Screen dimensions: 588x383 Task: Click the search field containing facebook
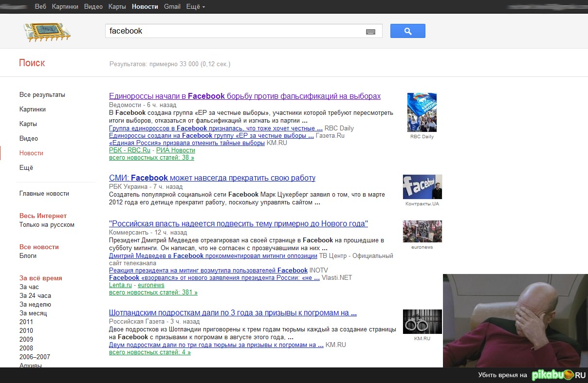coord(234,31)
